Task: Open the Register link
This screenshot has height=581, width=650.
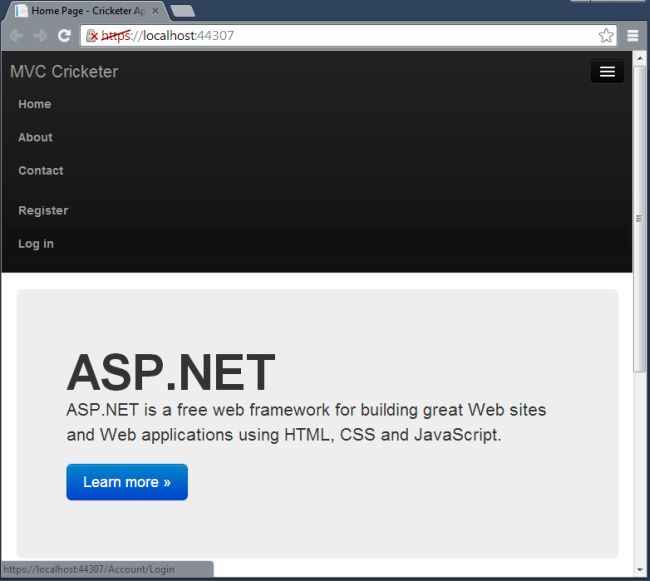Action: [43, 211]
